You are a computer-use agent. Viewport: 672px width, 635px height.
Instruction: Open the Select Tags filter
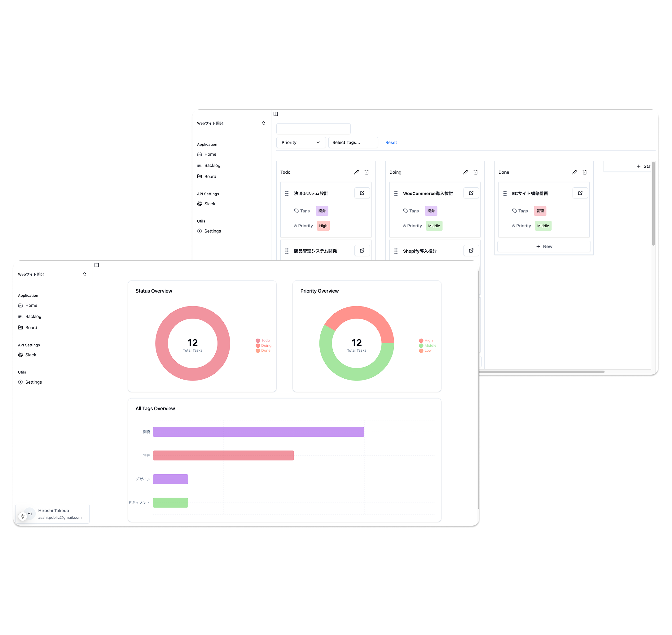click(x=353, y=142)
